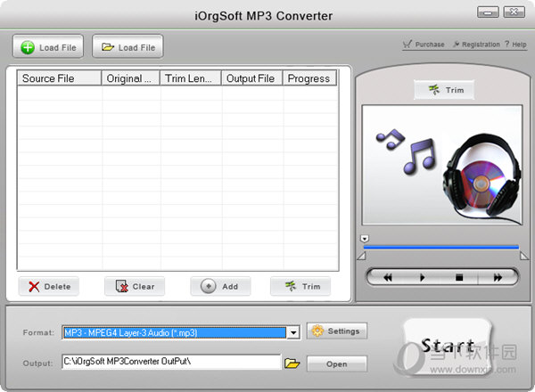Minimize the iOrgSoft MP3 Converter window
The height and width of the screenshot is (392, 535).
coord(488,12)
